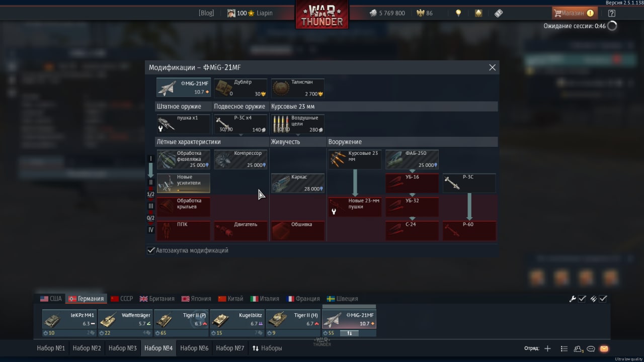This screenshot has width=644, height=362.
Task: Open the Обработка фюзеляжа modification
Action: tap(183, 159)
